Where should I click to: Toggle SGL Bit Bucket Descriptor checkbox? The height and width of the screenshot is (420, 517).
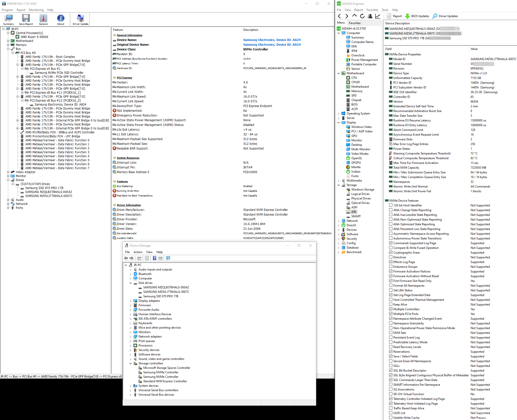coord(391,370)
